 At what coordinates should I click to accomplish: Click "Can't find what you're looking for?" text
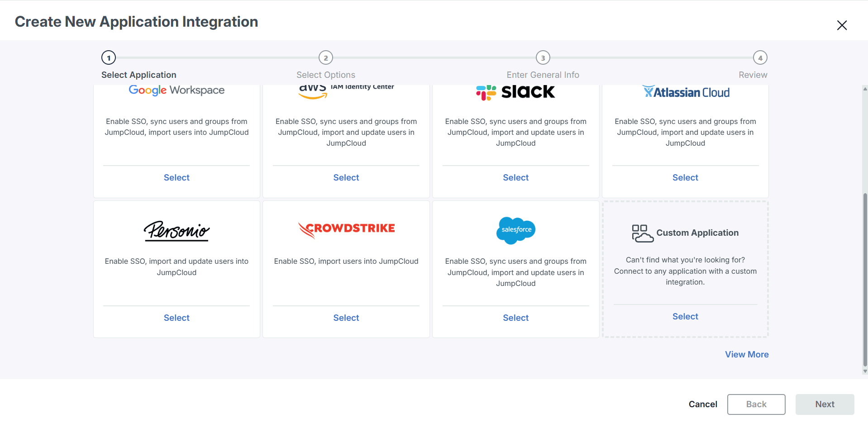685,260
